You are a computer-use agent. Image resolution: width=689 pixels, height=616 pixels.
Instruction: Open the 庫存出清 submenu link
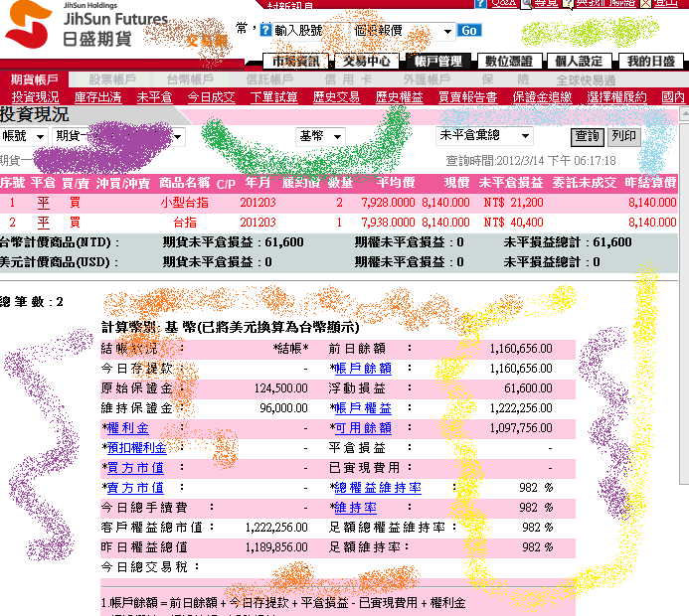tap(98, 97)
